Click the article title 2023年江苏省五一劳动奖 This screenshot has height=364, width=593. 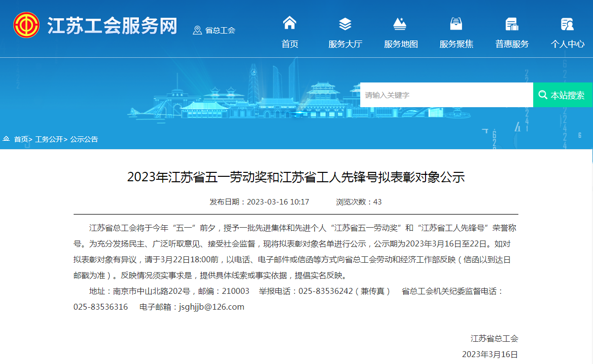coord(296,177)
